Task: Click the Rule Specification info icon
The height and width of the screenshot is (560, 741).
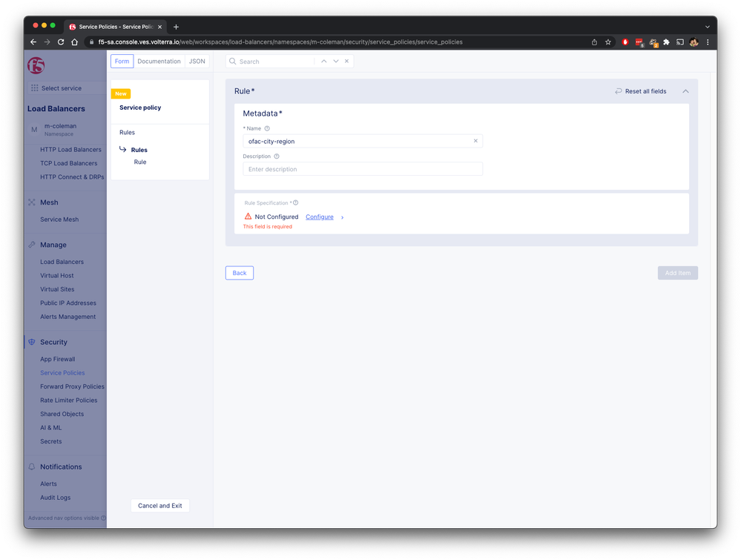Action: click(296, 202)
